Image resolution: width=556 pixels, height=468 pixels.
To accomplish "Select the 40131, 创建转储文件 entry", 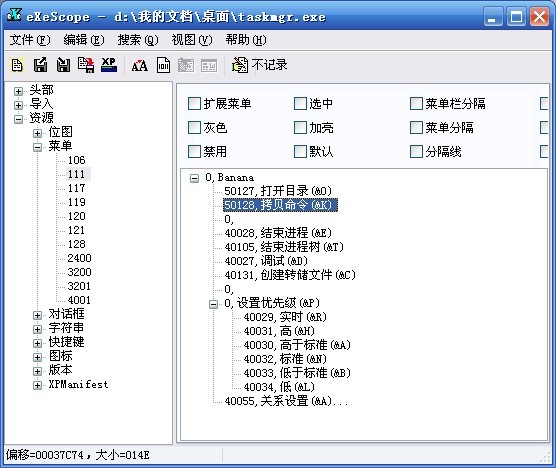I will (x=290, y=275).
